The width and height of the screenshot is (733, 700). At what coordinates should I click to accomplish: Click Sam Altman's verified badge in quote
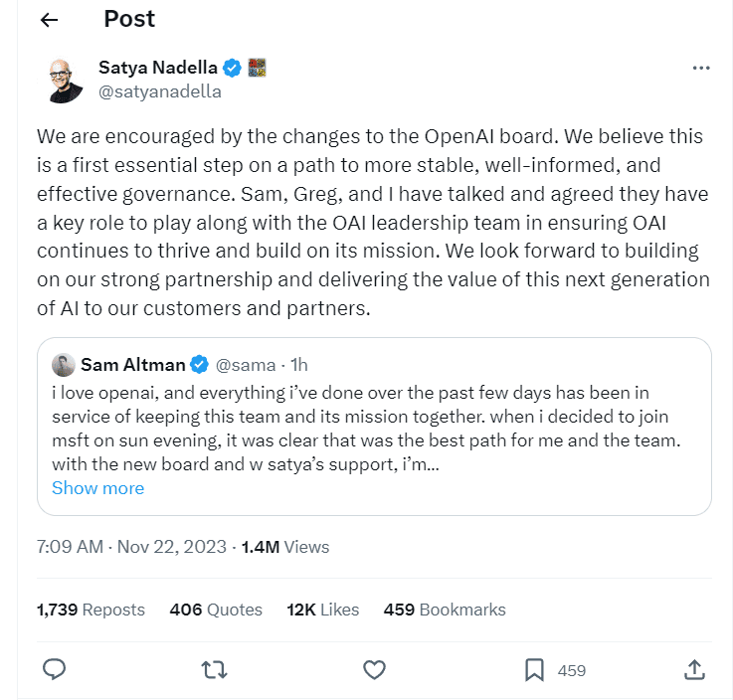tap(199, 364)
